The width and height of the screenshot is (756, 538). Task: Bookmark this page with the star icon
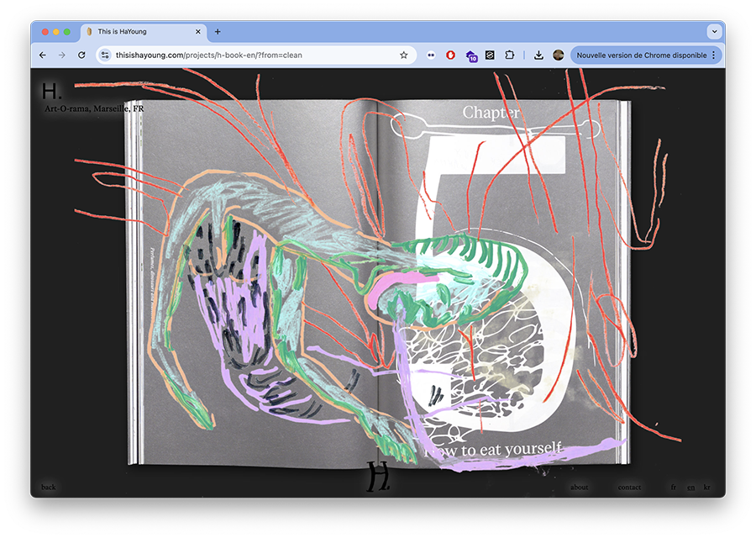tap(404, 55)
